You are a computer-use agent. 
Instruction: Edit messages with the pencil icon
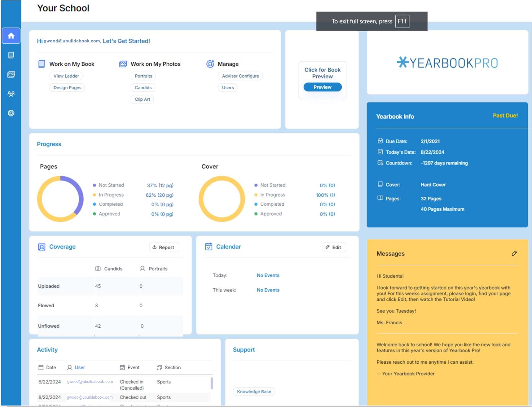(514, 253)
